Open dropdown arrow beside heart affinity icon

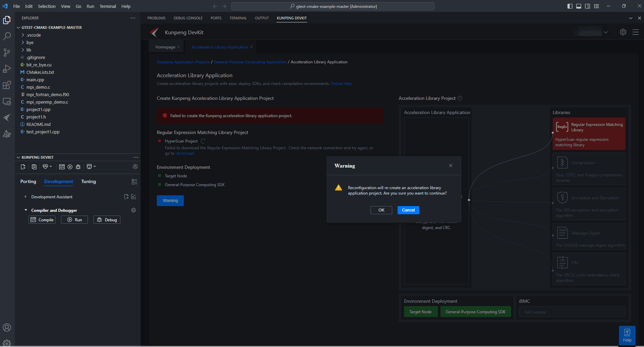click(51, 167)
